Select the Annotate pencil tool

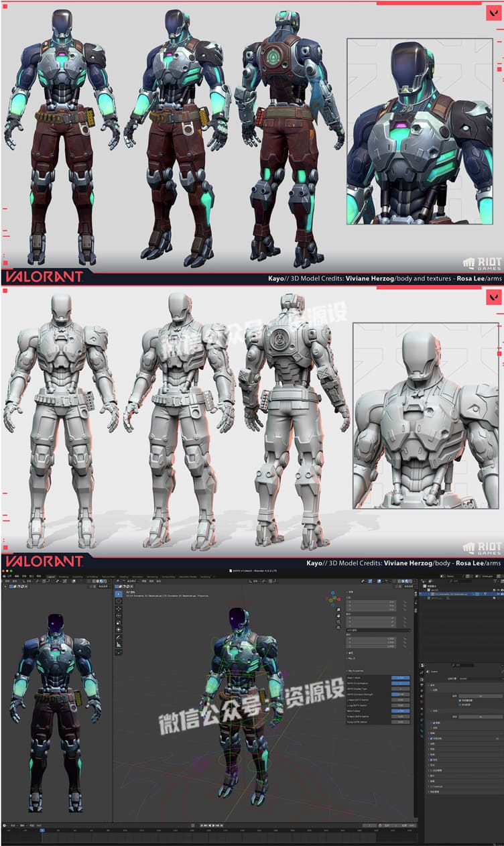pyautogui.click(x=119, y=638)
